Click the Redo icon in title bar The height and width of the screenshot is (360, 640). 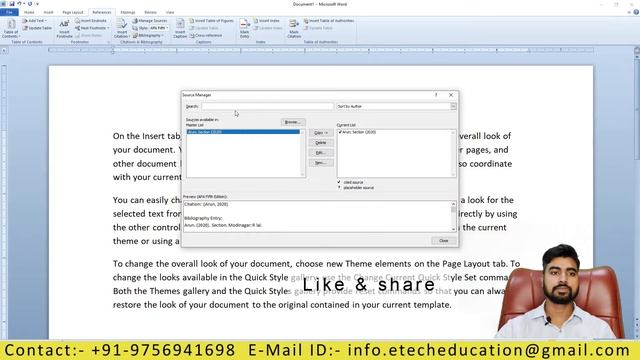click(30, 4)
